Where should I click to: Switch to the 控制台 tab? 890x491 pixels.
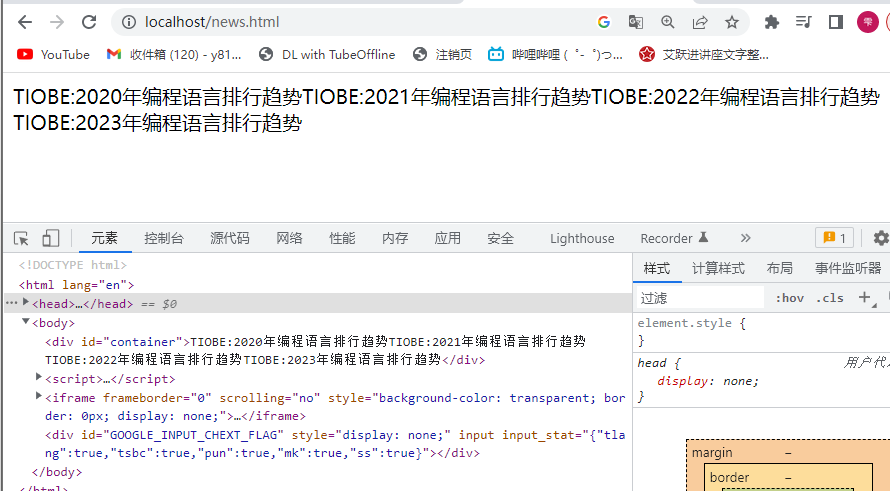164,238
